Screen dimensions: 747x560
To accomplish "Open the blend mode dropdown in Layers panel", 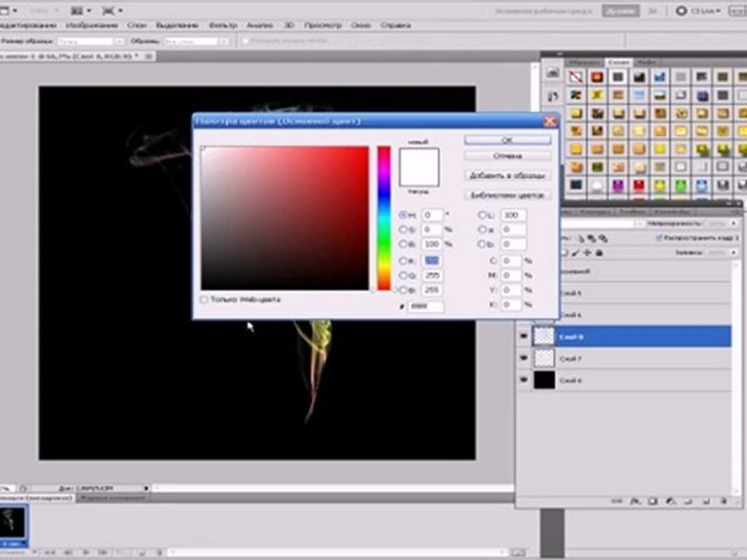I will (640, 223).
